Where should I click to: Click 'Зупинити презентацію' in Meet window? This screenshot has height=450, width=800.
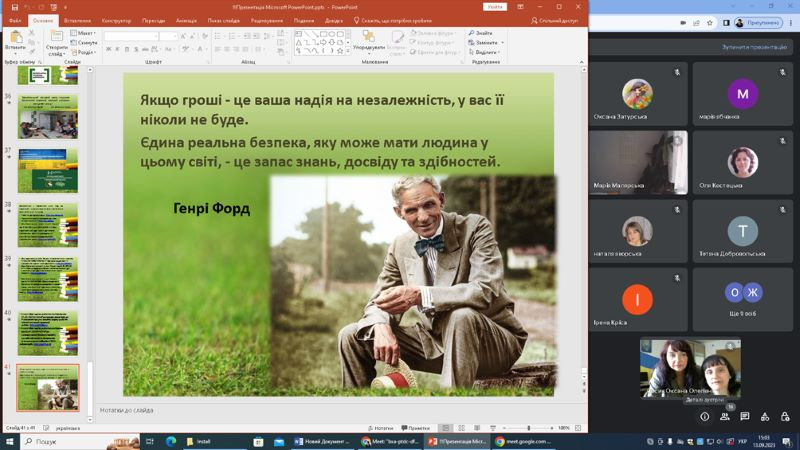(754, 47)
